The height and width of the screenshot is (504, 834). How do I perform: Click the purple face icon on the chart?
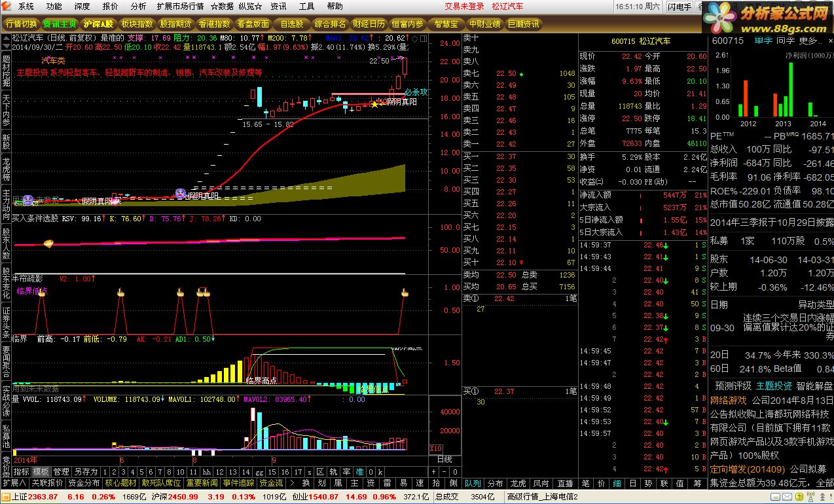pyautogui.click(x=179, y=193)
